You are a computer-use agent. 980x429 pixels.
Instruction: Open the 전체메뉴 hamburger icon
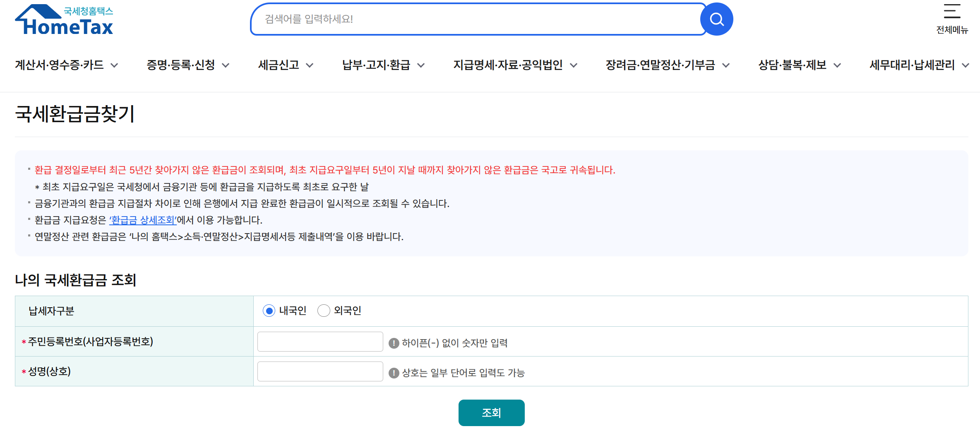pos(952,11)
